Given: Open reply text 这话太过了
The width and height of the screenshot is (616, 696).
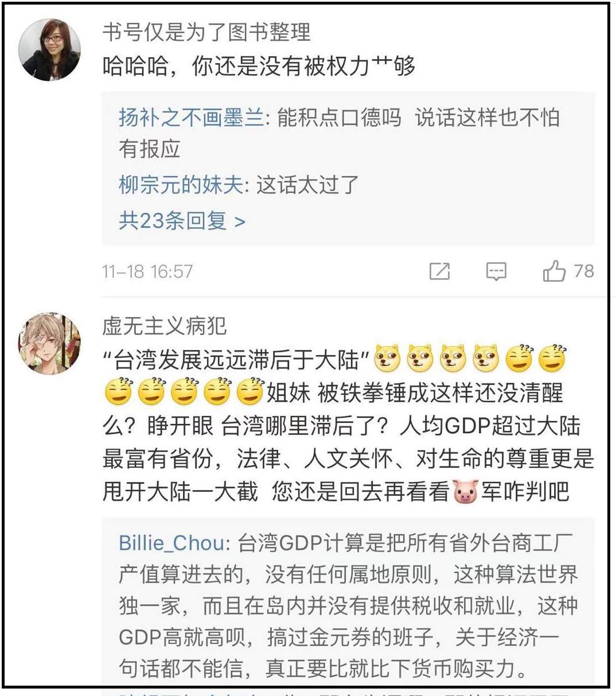Looking at the screenshot, I should 307,185.
